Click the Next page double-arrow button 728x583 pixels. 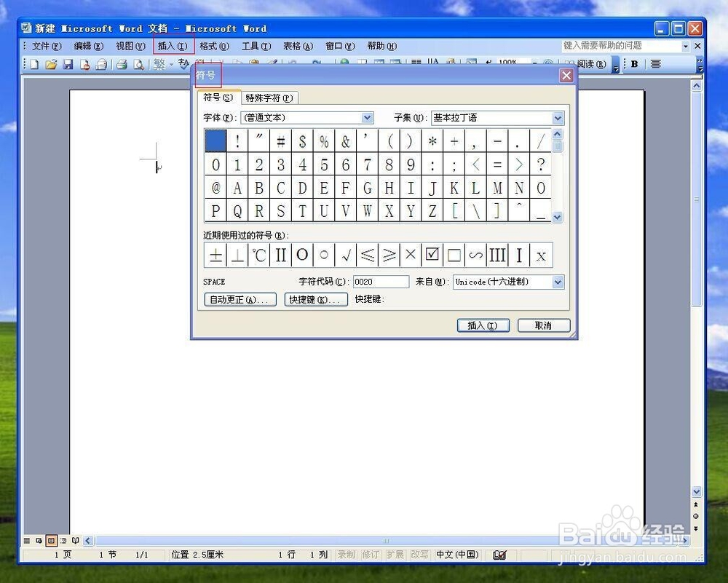click(696, 528)
